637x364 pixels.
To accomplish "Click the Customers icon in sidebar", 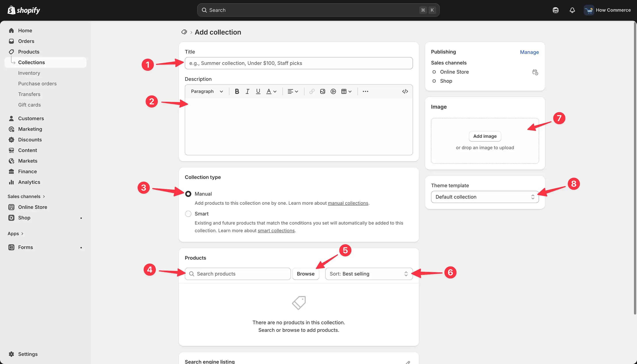I will click(x=11, y=118).
